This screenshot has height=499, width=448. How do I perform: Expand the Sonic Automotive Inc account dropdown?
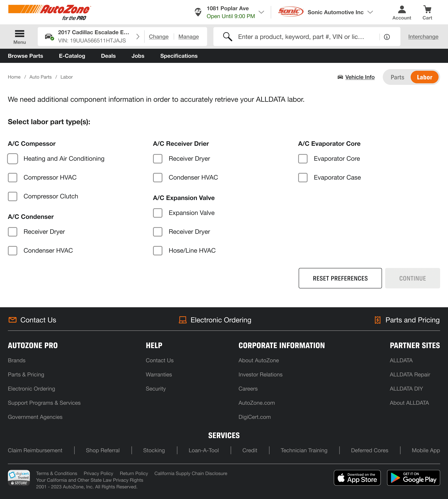pyautogui.click(x=370, y=12)
